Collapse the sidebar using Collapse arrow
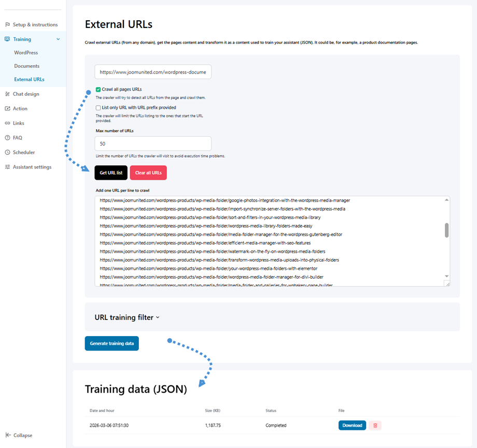 point(8,435)
